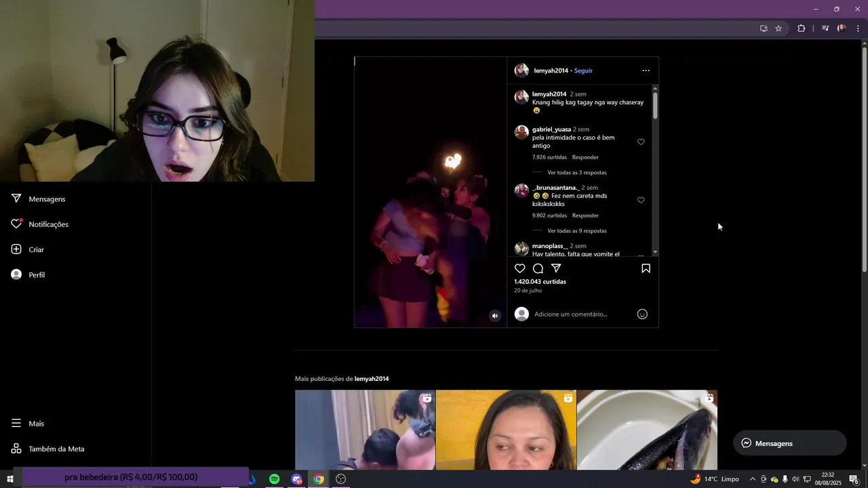Share the post with the paper-plane icon

556,268
